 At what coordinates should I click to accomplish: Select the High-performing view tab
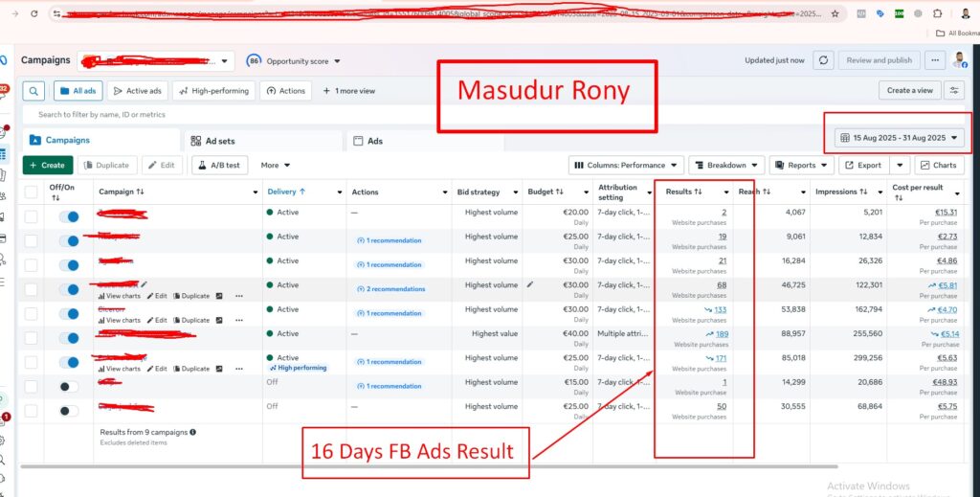coord(213,91)
